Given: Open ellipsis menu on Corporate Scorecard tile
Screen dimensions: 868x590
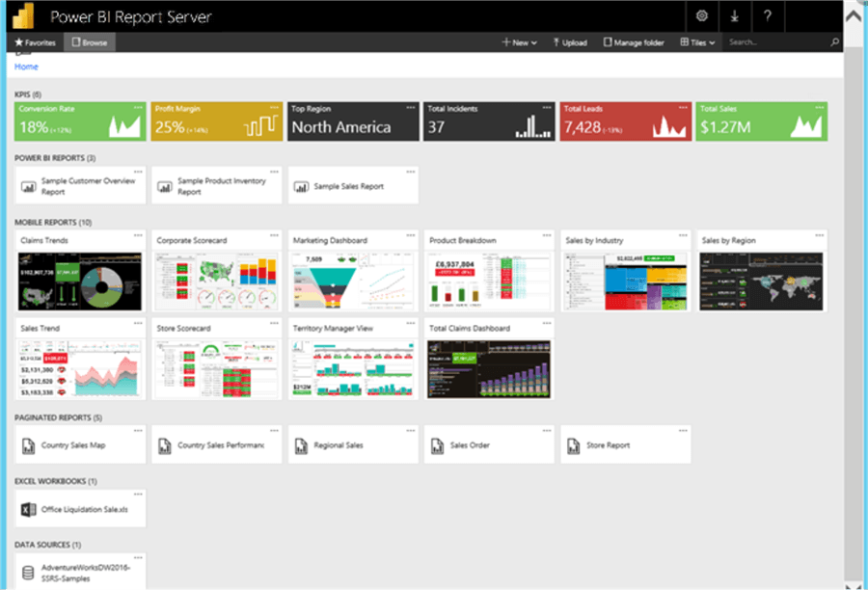Looking at the screenshot, I should pyautogui.click(x=274, y=235).
